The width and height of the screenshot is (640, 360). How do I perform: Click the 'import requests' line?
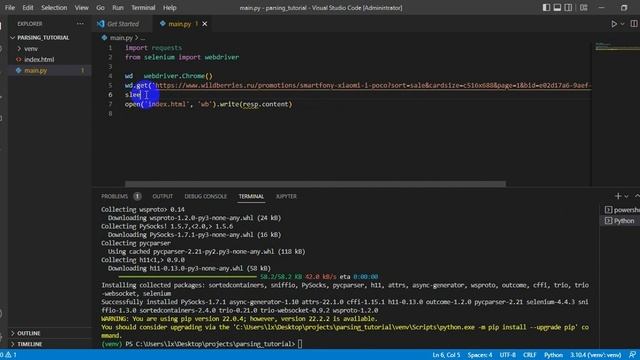[x=153, y=48]
